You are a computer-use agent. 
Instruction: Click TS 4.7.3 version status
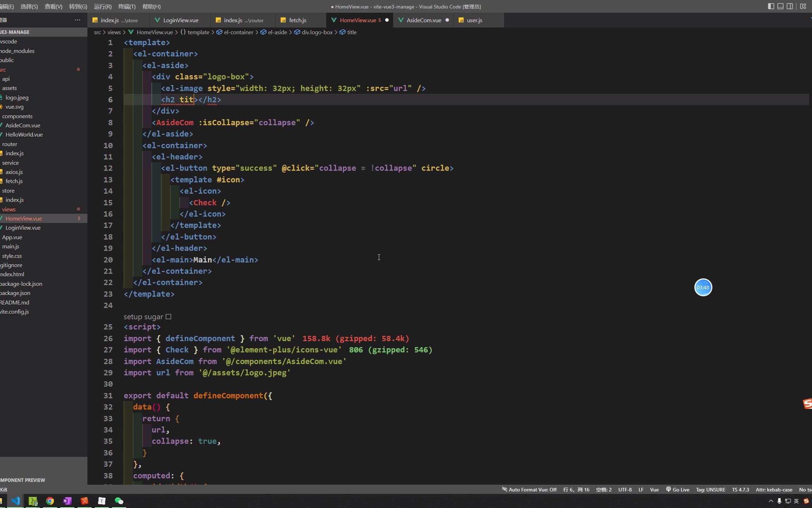(740, 490)
